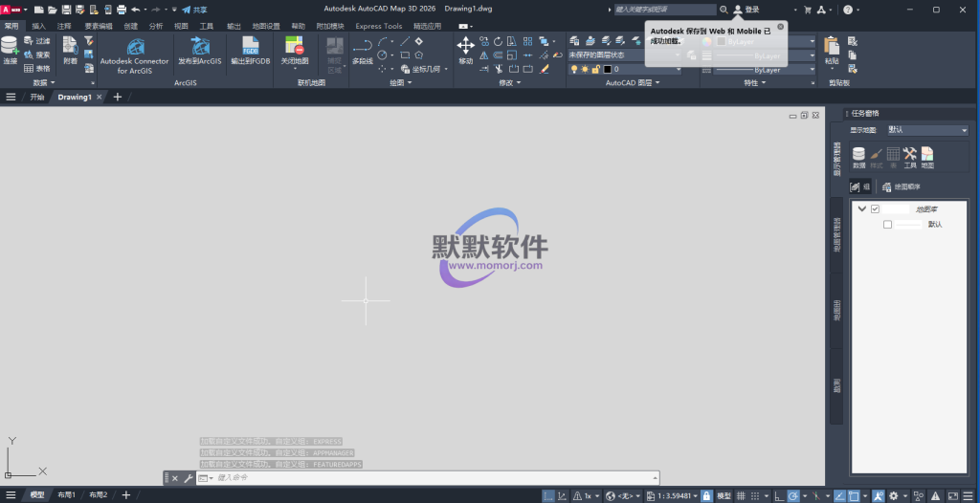Collapse the 地图库 tree node
Screen dimensions: 980x503
click(x=861, y=208)
